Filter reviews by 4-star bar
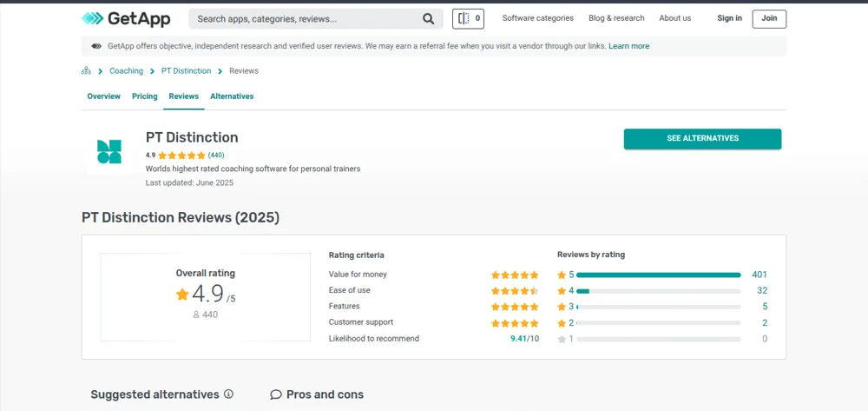Screen dimensions: 868x411 [658, 291]
